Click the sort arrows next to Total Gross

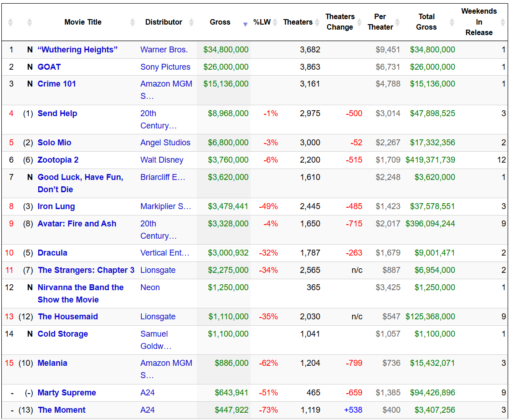pyautogui.click(x=452, y=22)
